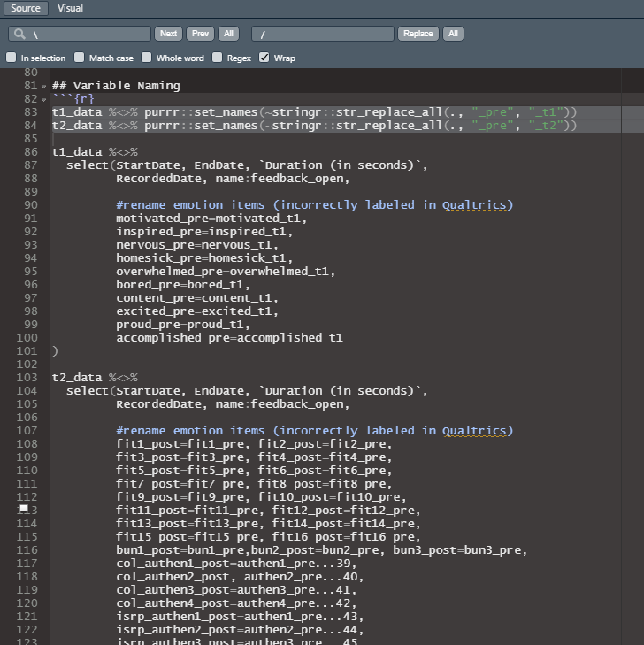This screenshot has width=644, height=645.
Task: Click the closing parenthesis on line 101
Action: tap(55, 351)
